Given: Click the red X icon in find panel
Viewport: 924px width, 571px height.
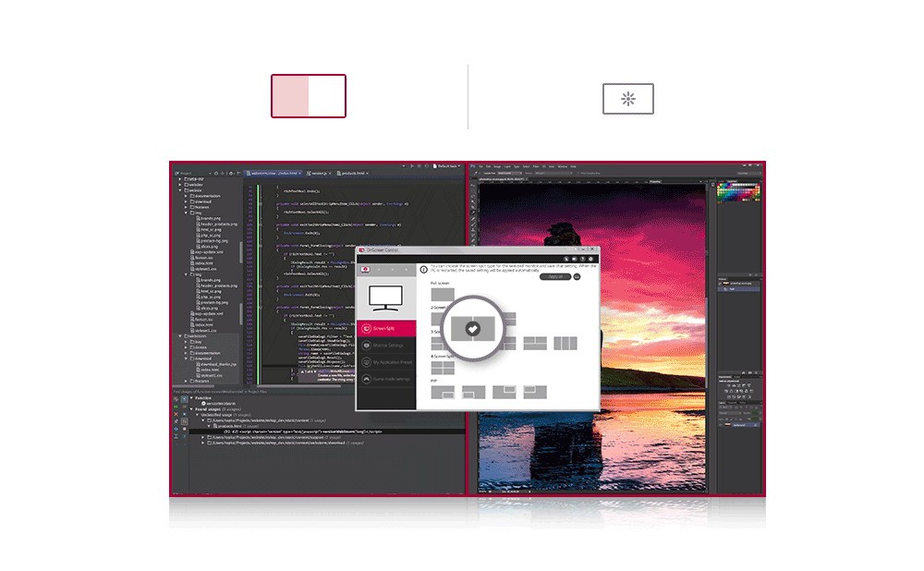Looking at the screenshot, I should [176, 414].
